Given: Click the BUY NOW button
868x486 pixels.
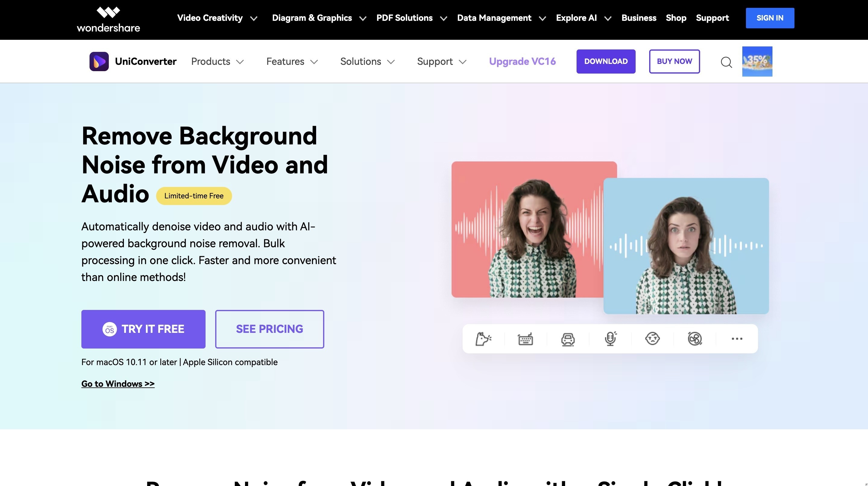Looking at the screenshot, I should point(674,61).
